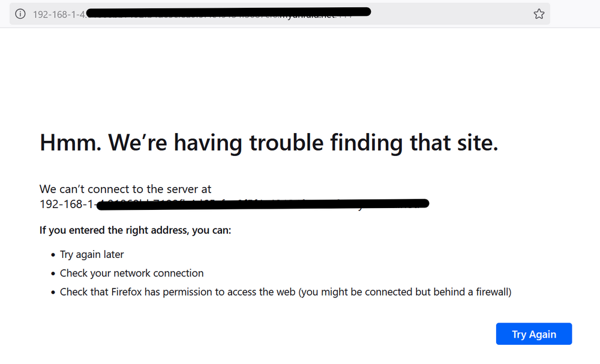Image resolution: width=600 pixels, height=364 pixels.
Task: Open the site information icon in address bar
Action: [20, 14]
